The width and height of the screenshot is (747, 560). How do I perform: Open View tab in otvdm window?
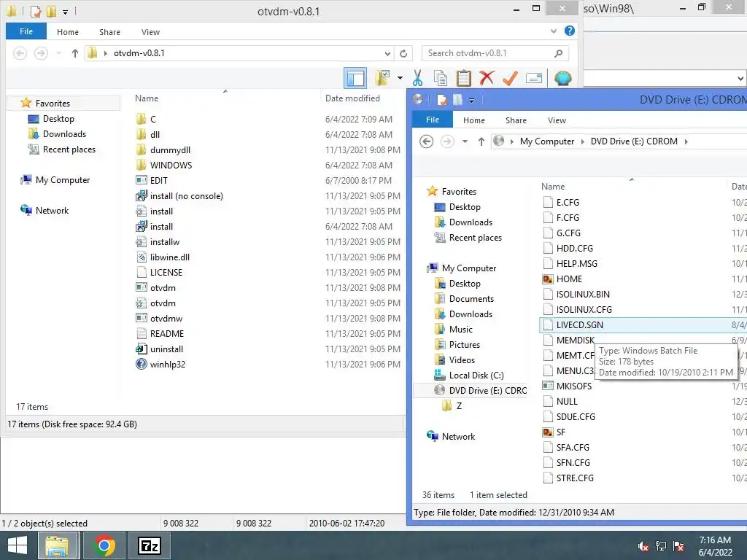click(x=150, y=32)
